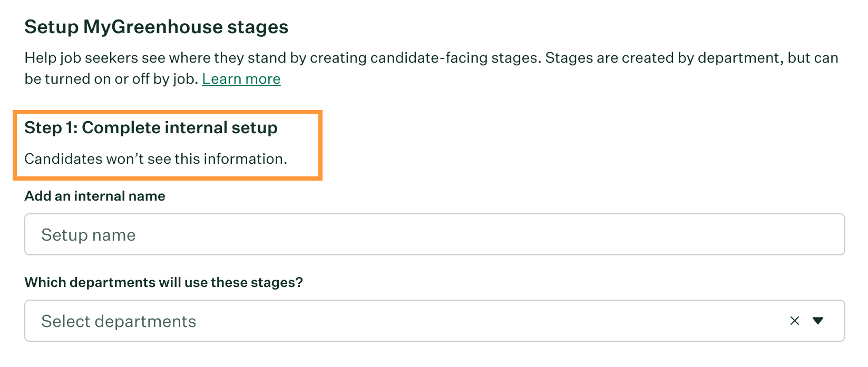Image resolution: width=868 pixels, height=367 pixels.
Task: Select the "Step 1: Complete internal setup" heading
Action: tap(151, 127)
